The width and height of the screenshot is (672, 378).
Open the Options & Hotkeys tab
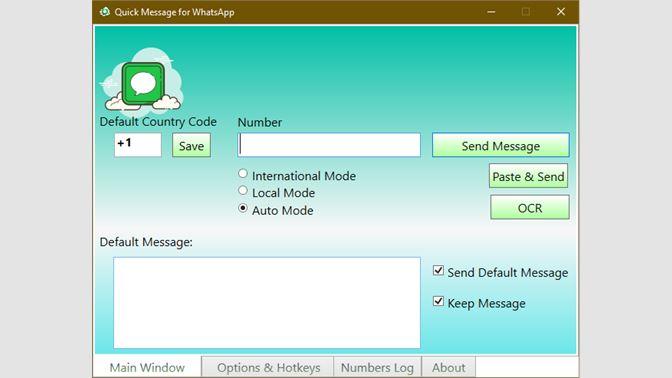pos(268,367)
